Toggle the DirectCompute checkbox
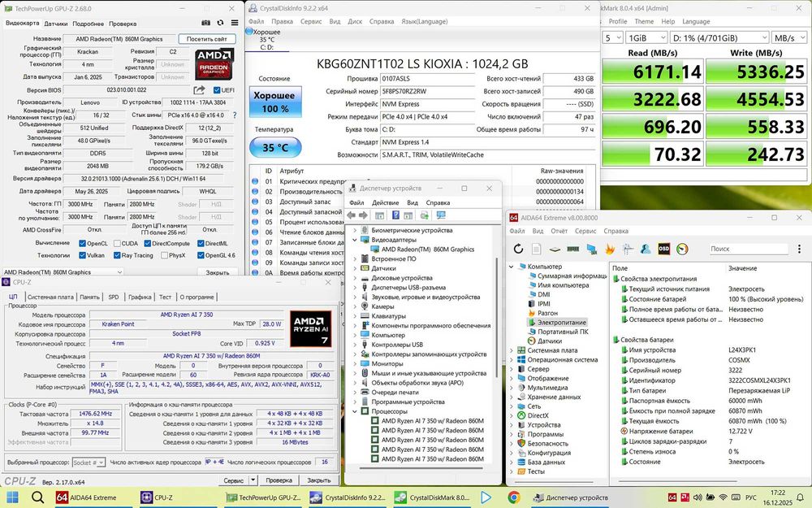The image size is (812, 508). (147, 243)
